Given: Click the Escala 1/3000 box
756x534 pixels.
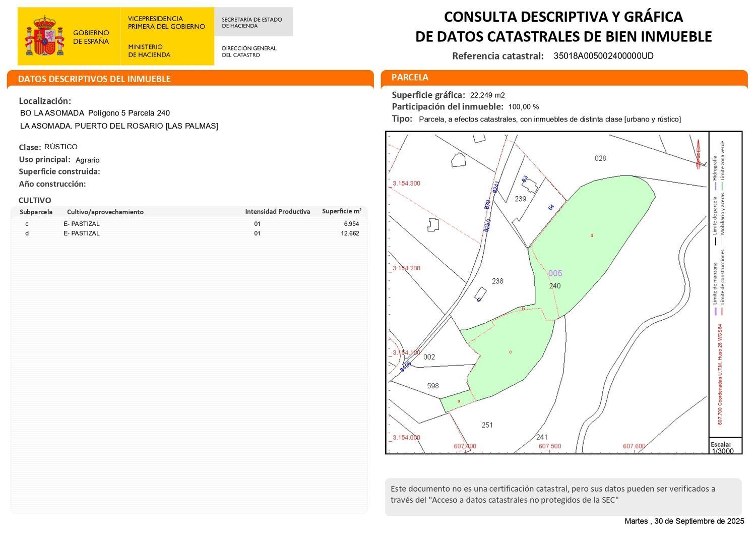Looking at the screenshot, I should pyautogui.click(x=725, y=447).
